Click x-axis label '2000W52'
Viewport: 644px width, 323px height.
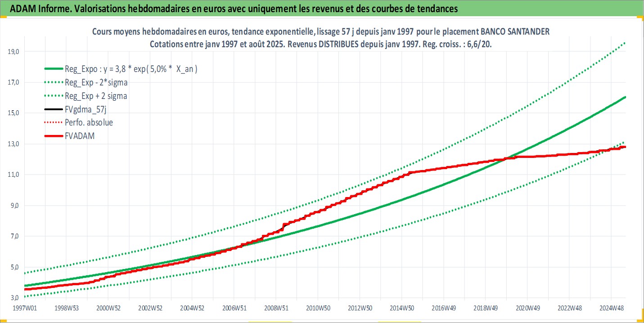pyautogui.click(x=108, y=308)
